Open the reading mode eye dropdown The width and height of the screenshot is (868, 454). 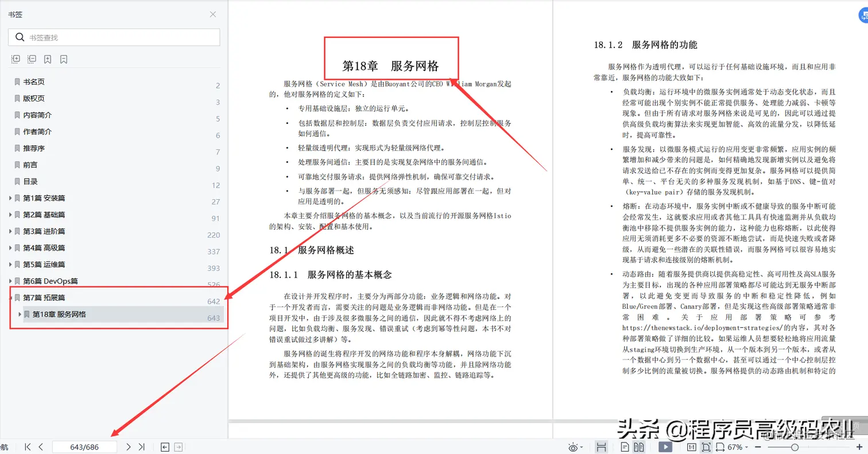click(575, 447)
